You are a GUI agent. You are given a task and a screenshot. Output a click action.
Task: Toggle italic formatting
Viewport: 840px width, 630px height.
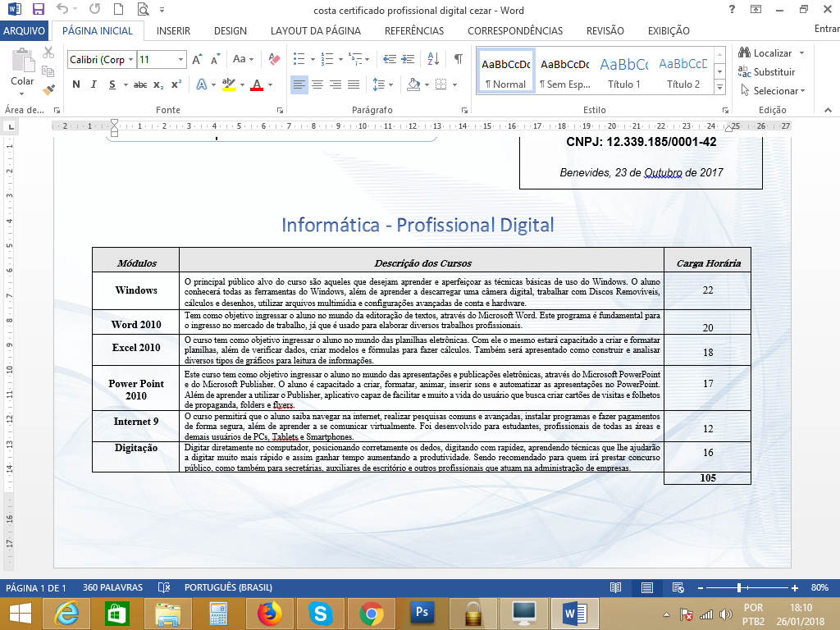(x=94, y=84)
